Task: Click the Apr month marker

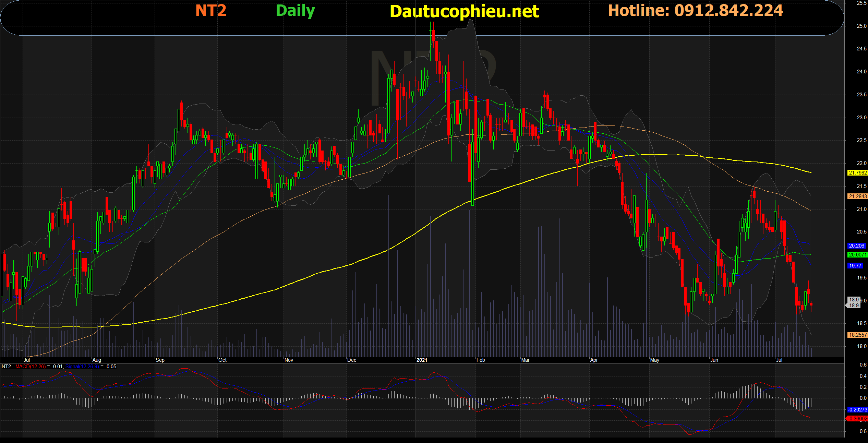Action: pyautogui.click(x=594, y=360)
